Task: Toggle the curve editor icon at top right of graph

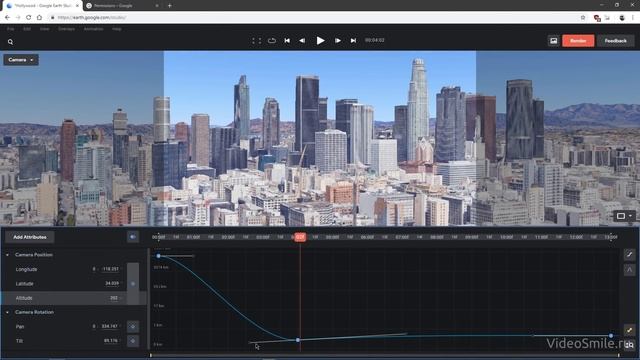Action: 629,255
